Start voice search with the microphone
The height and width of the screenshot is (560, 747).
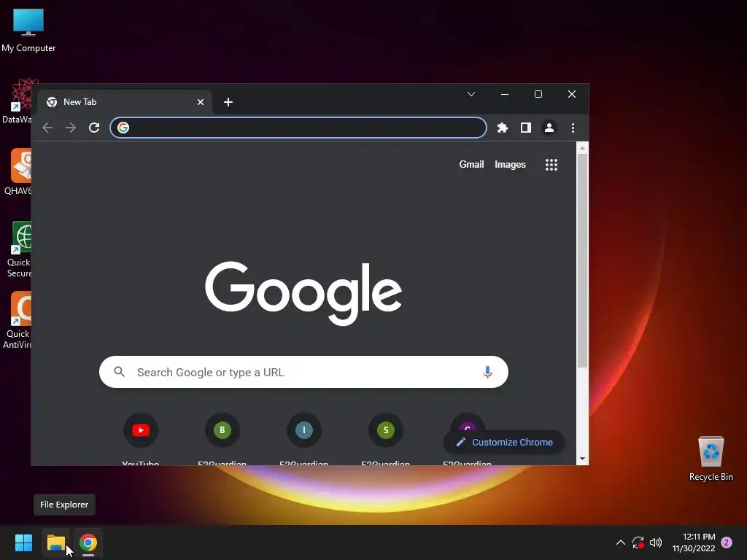[487, 372]
